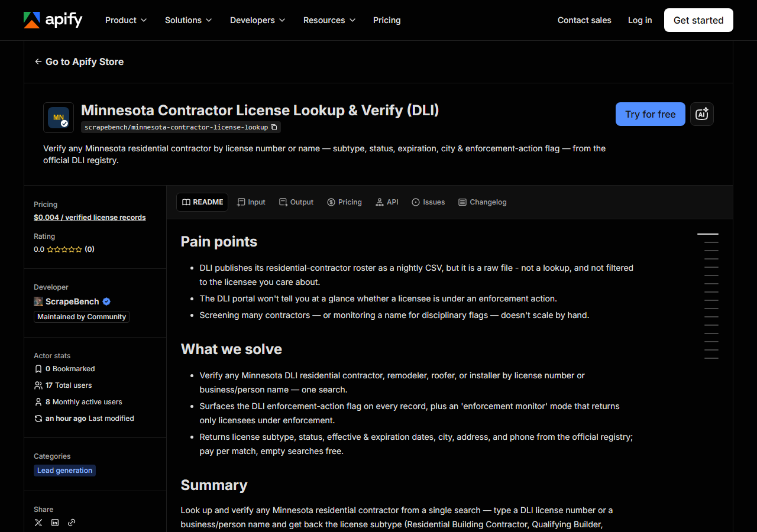Viewport: 757px width, 532px height.
Task: Click the Total users icon
Action: pyautogui.click(x=38, y=385)
